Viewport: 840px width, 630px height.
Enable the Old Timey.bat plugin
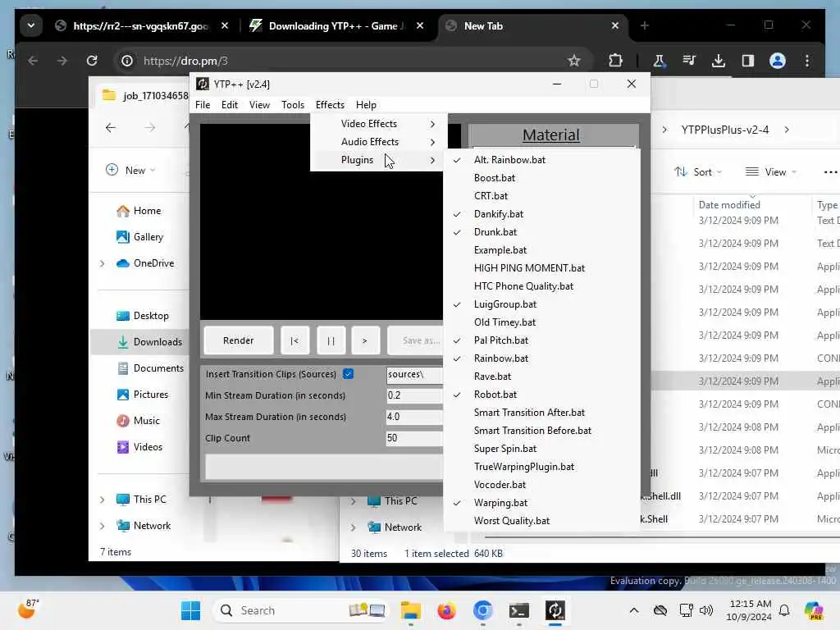point(541,322)
